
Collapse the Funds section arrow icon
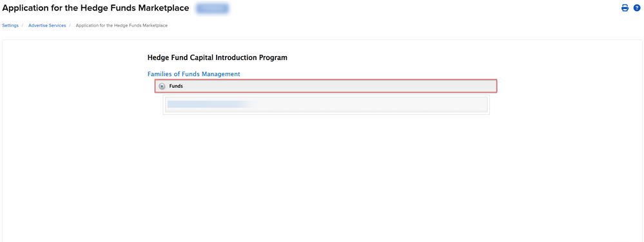point(162,86)
